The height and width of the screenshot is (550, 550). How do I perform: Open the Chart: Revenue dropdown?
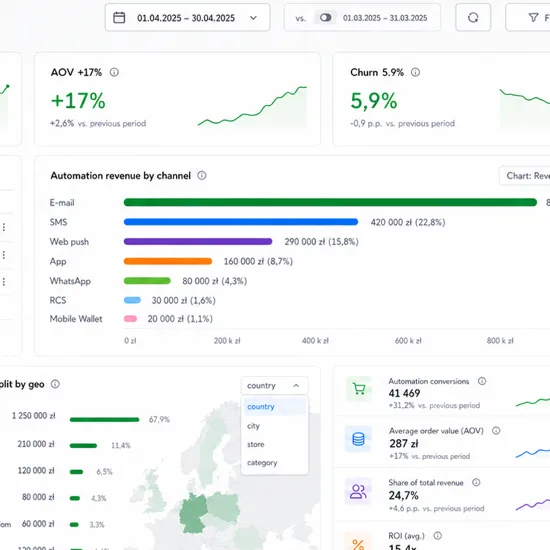525,175
